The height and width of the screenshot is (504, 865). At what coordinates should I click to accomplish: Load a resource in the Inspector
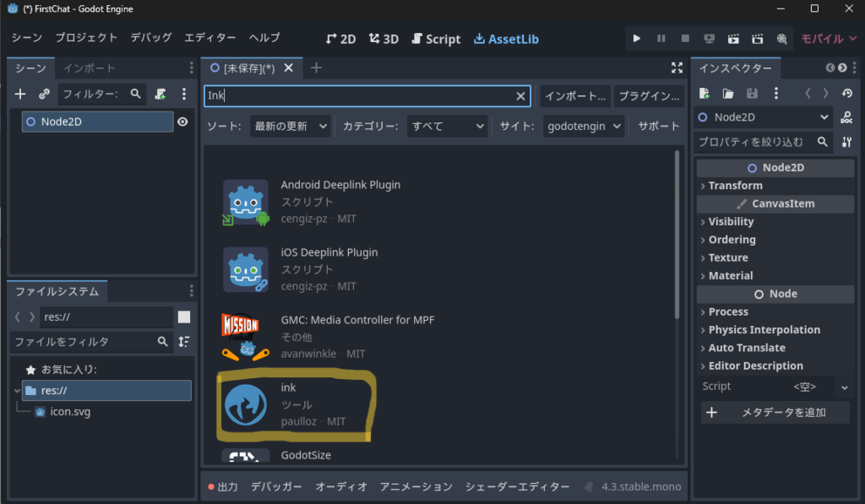[728, 94]
